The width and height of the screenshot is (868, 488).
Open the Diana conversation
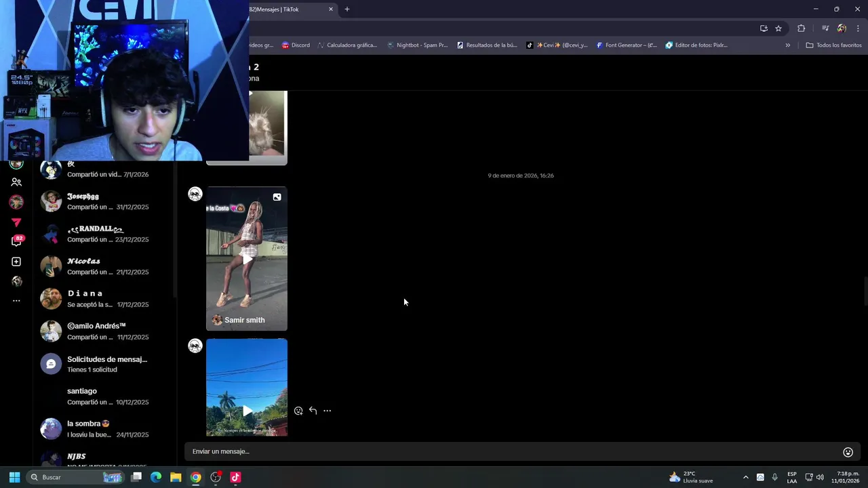click(x=104, y=299)
